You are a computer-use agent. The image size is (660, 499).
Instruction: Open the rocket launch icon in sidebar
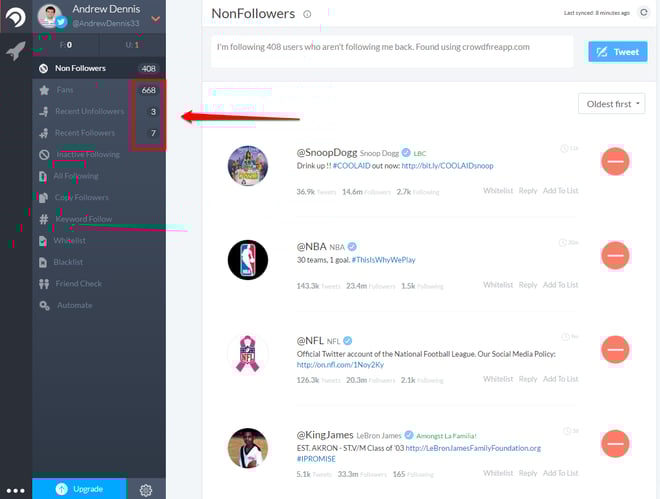(16, 51)
